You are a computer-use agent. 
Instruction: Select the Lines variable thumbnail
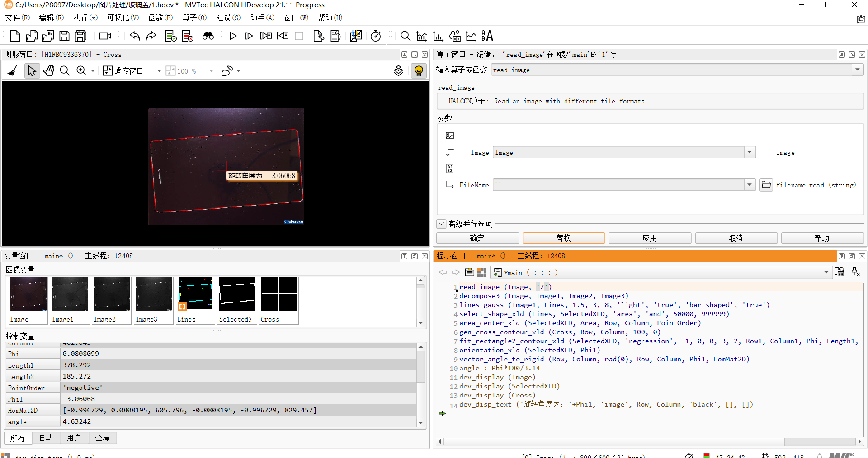(195, 300)
